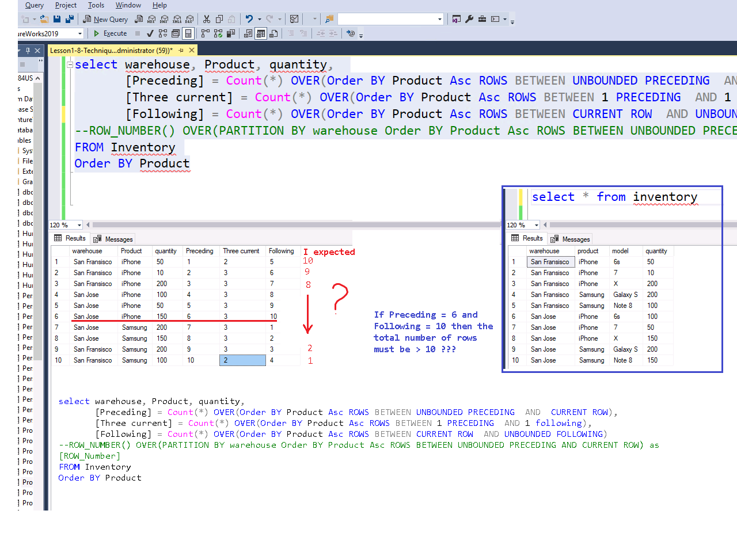Click the Open File folder icon
The height and width of the screenshot is (560, 737).
(44, 19)
